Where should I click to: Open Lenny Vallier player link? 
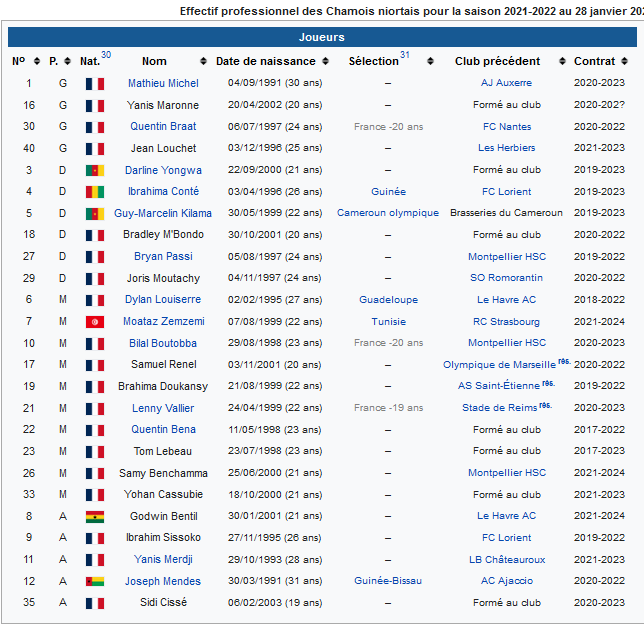coord(163,408)
